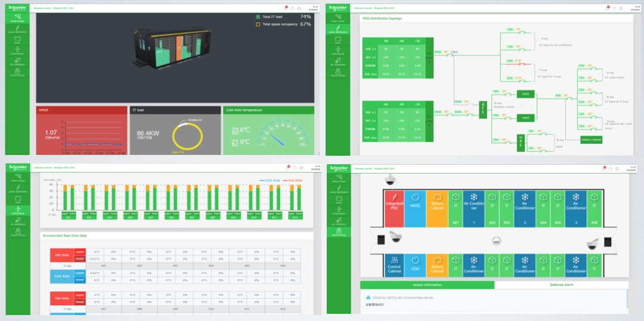Open settings gear in top-right panel header
Image resolution: width=644 pixels, height=321 pixels.
[x=620, y=8]
